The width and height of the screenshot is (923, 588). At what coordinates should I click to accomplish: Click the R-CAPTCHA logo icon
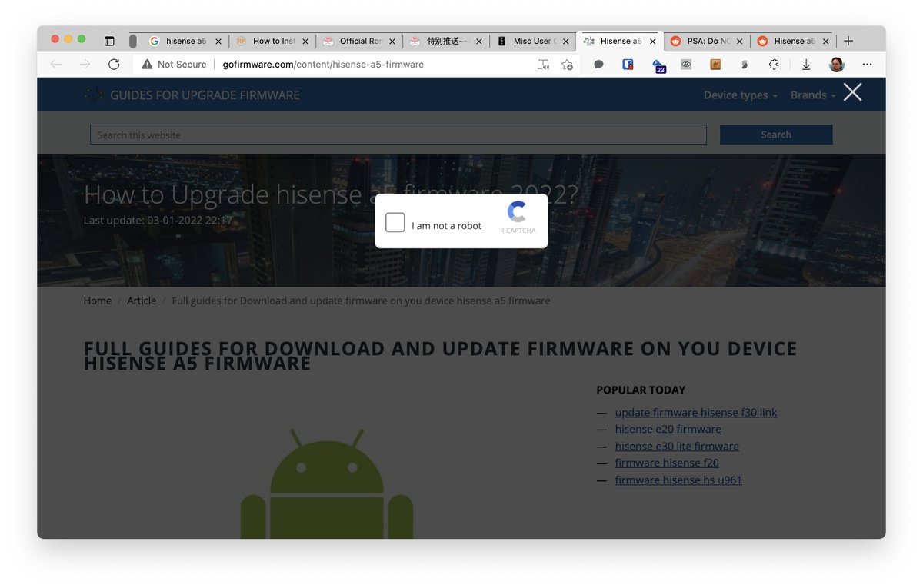518,212
